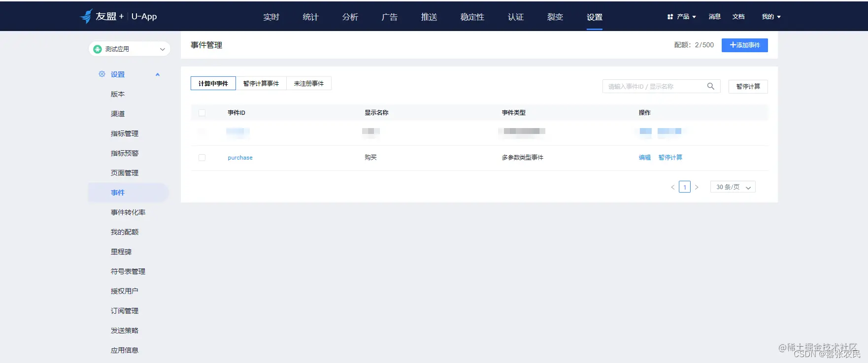Screen dimensions: 868x363
Task: Switch to the 未注册事件 tab
Action: coord(309,83)
